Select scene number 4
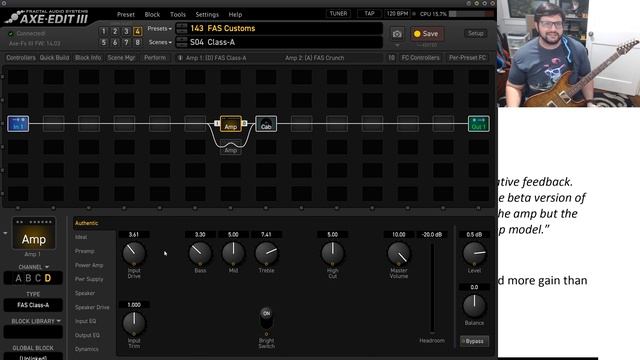The height and width of the screenshot is (360, 640). (138, 31)
